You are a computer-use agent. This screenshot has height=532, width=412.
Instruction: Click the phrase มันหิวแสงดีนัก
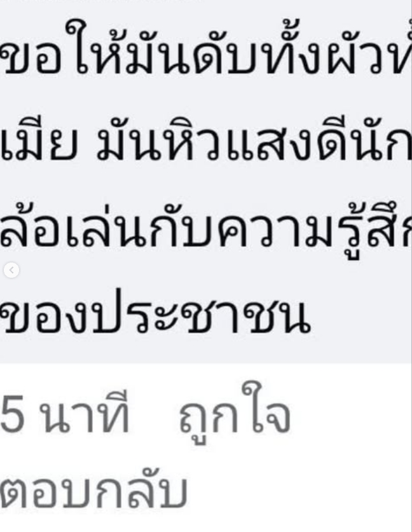click(254, 140)
